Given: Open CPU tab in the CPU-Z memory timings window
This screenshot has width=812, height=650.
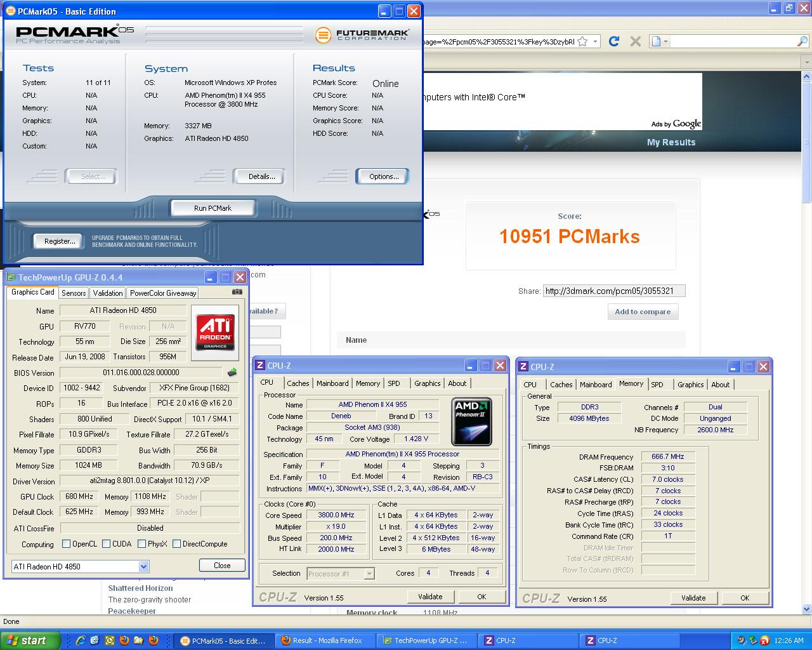Looking at the screenshot, I should (x=530, y=385).
